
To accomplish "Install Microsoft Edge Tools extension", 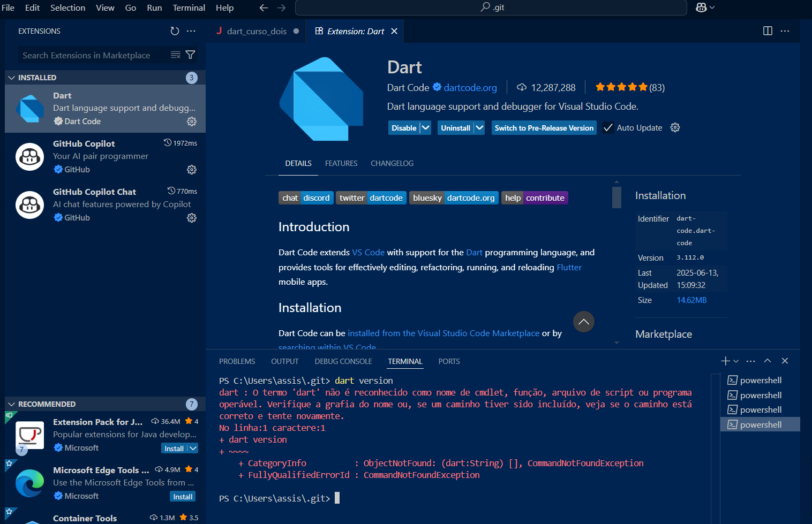I will 183,497.
